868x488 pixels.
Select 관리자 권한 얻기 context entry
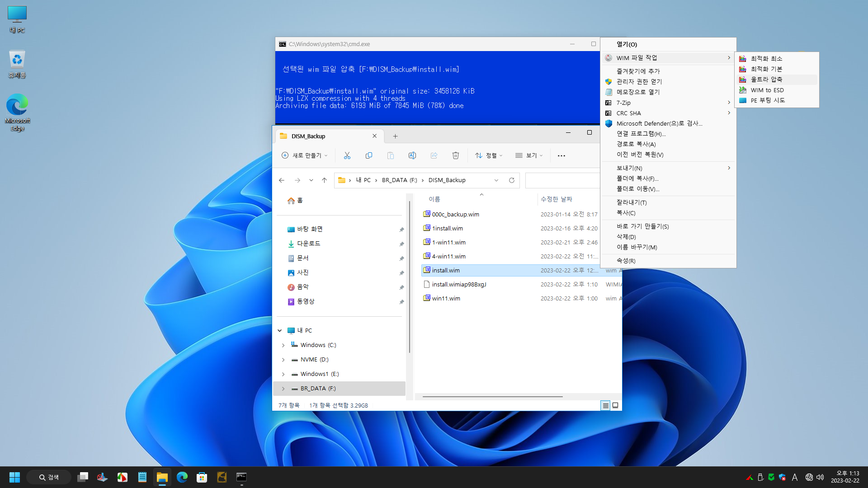coord(668,82)
